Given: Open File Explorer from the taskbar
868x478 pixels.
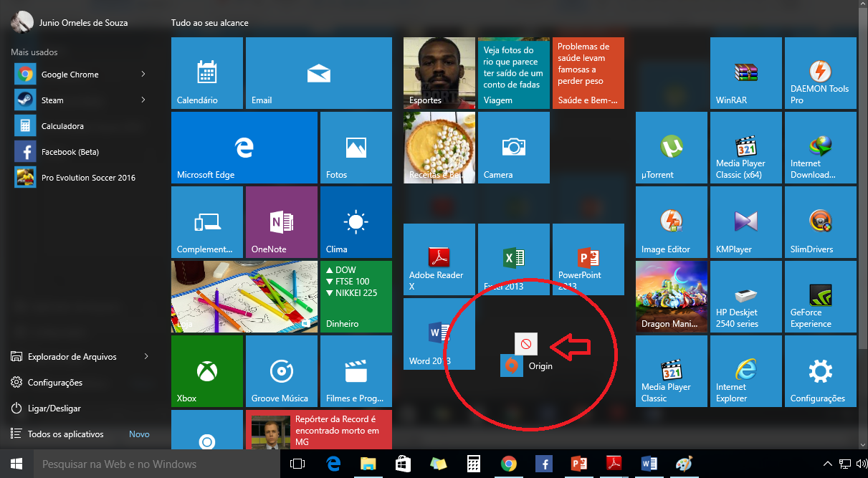Looking at the screenshot, I should [x=367, y=464].
